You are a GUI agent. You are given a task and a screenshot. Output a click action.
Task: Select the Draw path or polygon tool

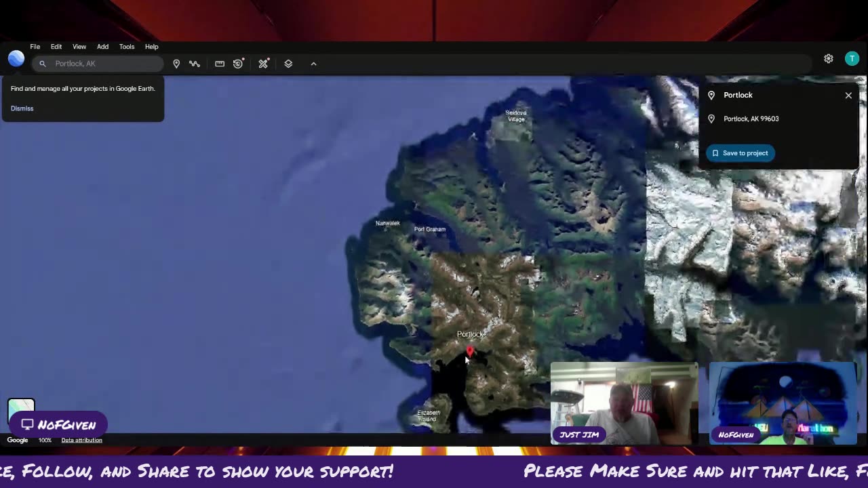195,64
